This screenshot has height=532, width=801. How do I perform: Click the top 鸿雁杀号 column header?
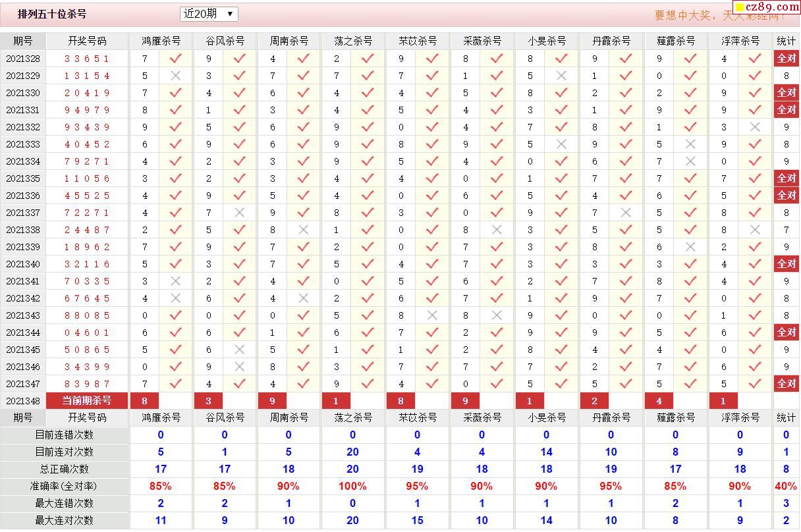click(x=161, y=41)
